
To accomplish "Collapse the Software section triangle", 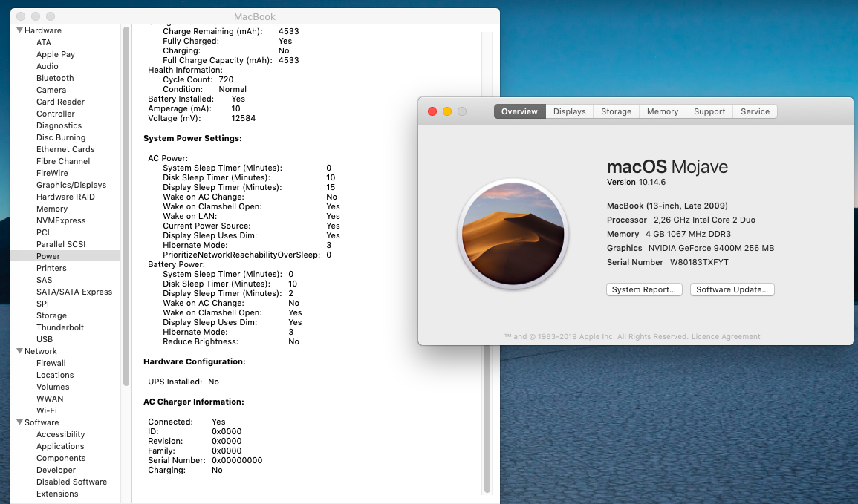I will pos(20,422).
